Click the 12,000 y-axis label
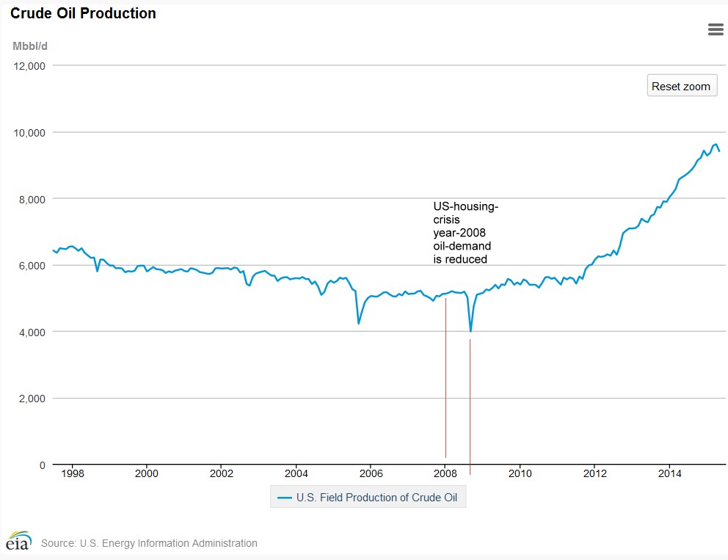This screenshot has height=560, width=728. 30,65
